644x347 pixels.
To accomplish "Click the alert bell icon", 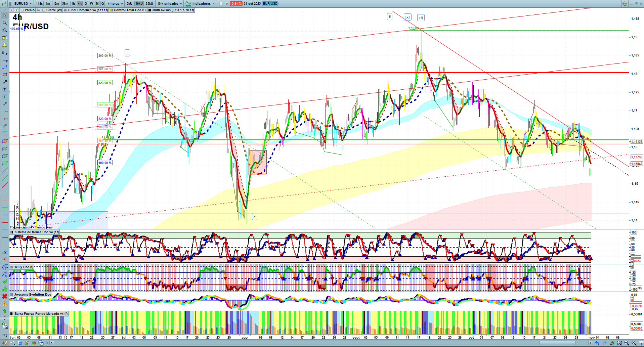I will pyautogui.click(x=5, y=45).
